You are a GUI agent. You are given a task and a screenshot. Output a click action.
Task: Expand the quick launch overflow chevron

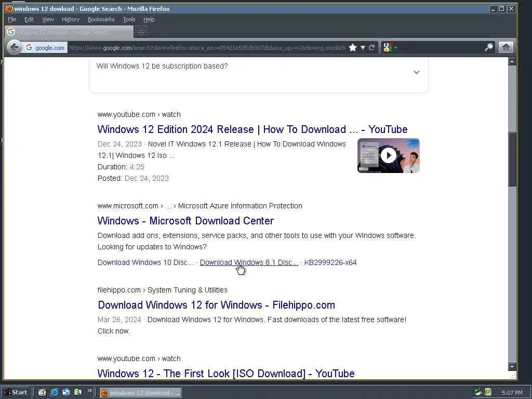(89, 391)
